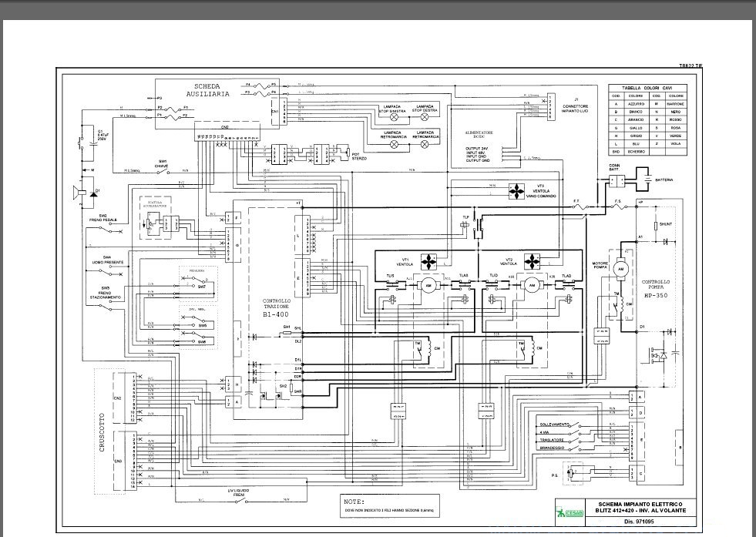Image resolution: width=756 pixels, height=537 pixels.
Task: Click the LAMPADA STOP SINISTRA lamp symbol
Action: click(394, 117)
